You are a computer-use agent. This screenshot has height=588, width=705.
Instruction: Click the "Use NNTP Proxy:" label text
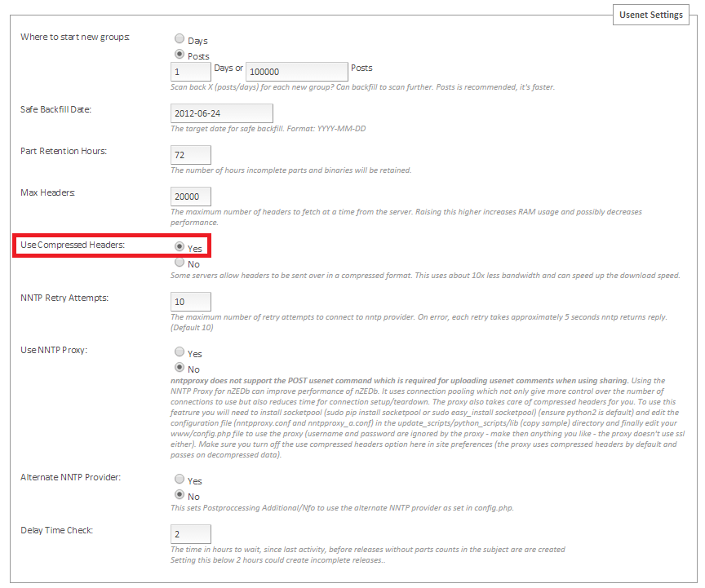tap(54, 350)
